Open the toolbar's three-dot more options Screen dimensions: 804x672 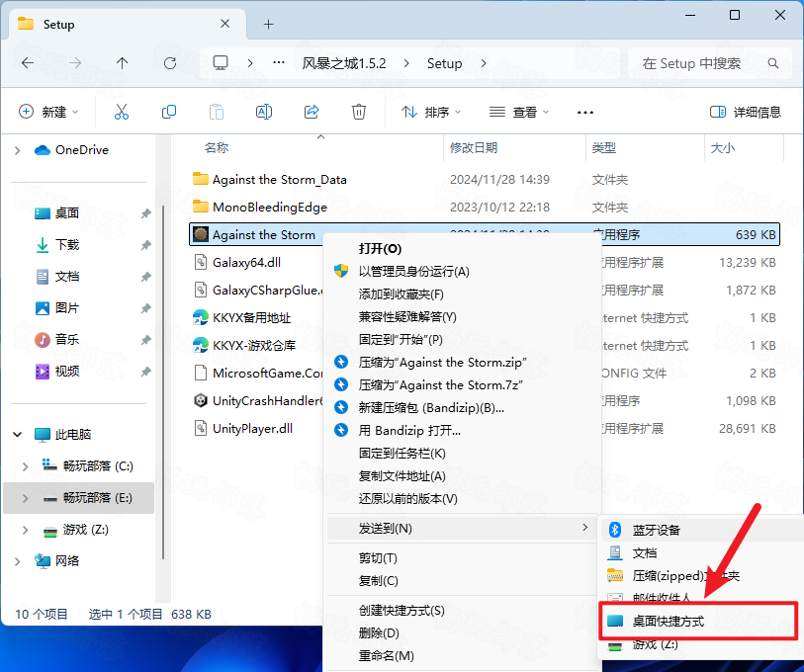585,113
